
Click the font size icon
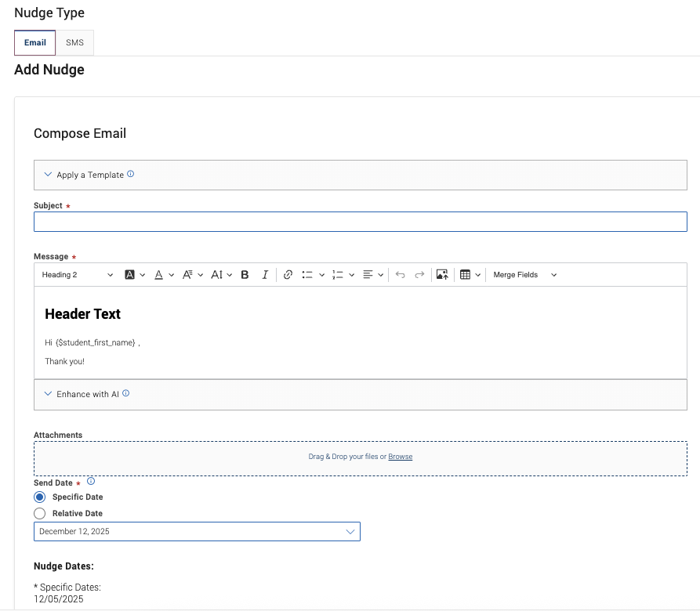point(217,275)
